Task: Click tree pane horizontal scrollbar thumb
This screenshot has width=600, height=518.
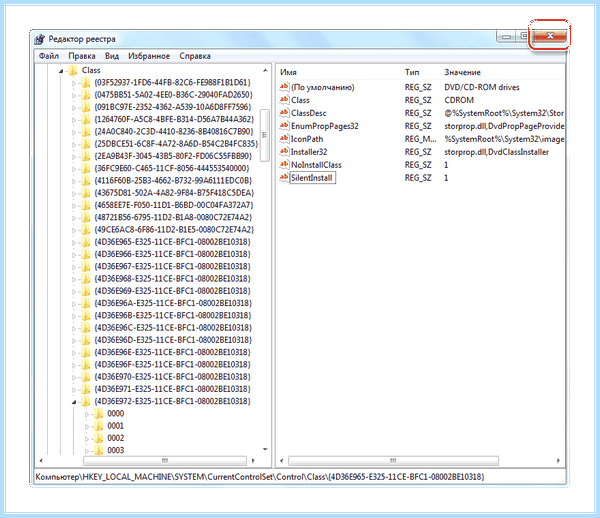Action: [165, 461]
